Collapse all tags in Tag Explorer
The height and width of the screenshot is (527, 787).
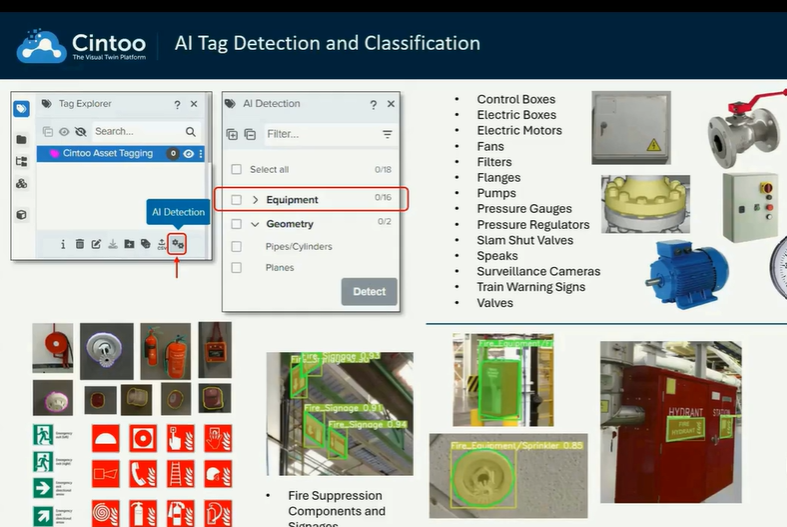click(x=48, y=131)
